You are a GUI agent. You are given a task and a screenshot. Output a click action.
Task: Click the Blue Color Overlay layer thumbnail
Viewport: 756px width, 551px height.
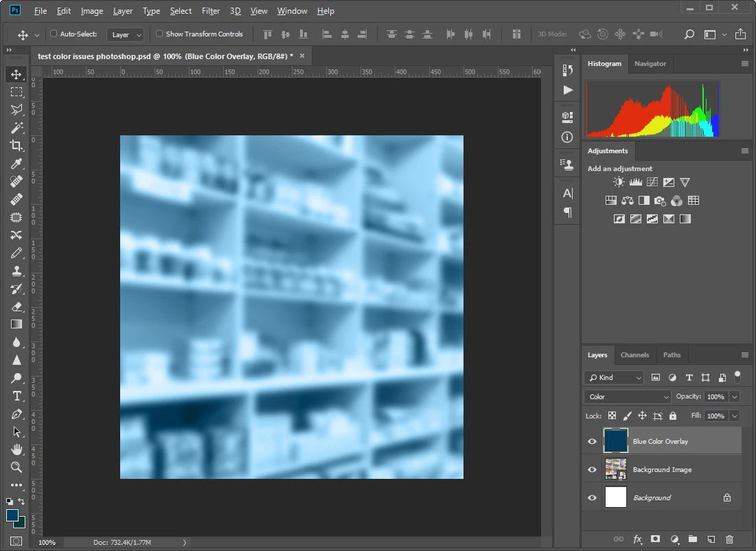click(616, 440)
